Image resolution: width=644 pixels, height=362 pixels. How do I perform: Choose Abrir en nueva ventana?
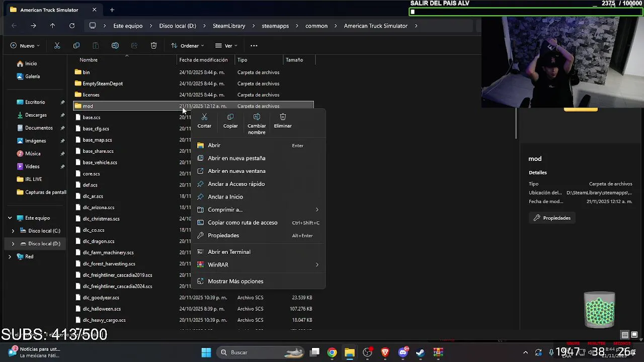tap(258, 171)
